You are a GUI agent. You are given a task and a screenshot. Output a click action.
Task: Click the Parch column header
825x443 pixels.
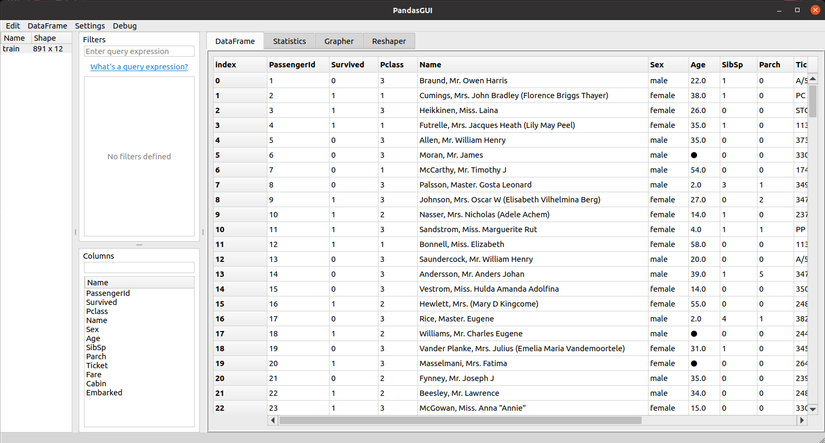coord(775,65)
